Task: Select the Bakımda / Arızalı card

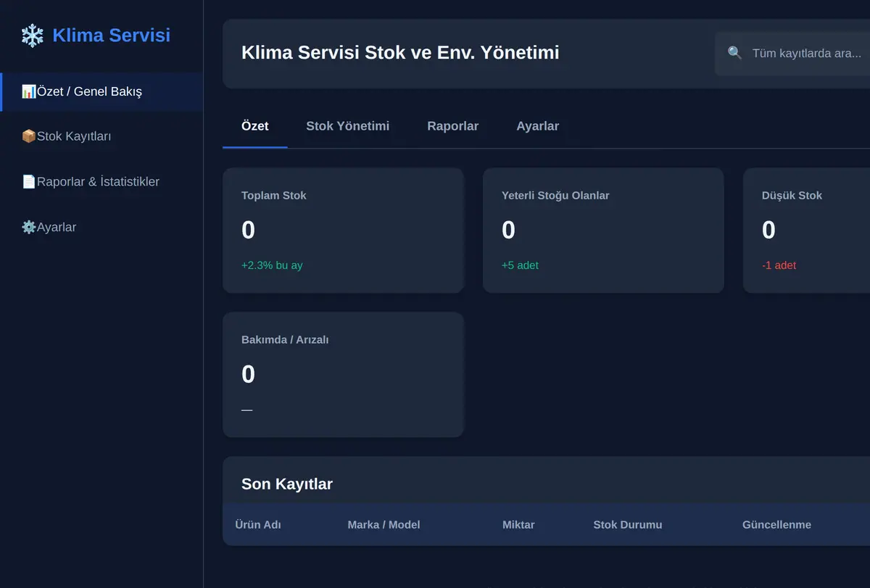Action: (343, 375)
